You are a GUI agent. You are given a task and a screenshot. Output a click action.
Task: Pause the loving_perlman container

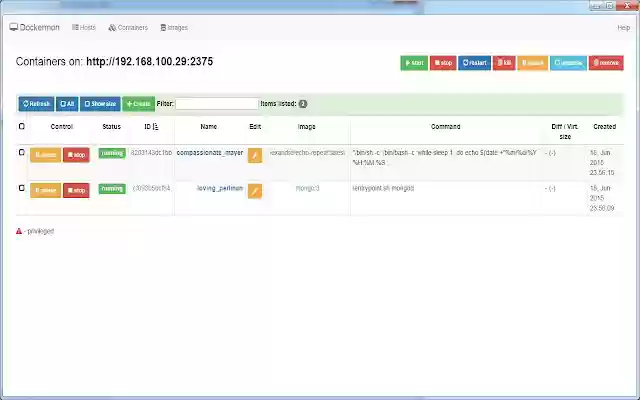[x=45, y=190]
